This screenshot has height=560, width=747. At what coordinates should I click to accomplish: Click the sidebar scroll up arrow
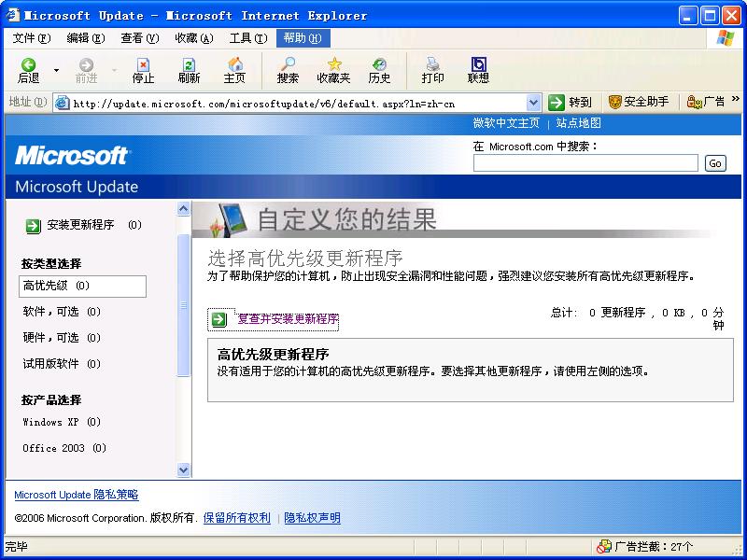(x=183, y=208)
